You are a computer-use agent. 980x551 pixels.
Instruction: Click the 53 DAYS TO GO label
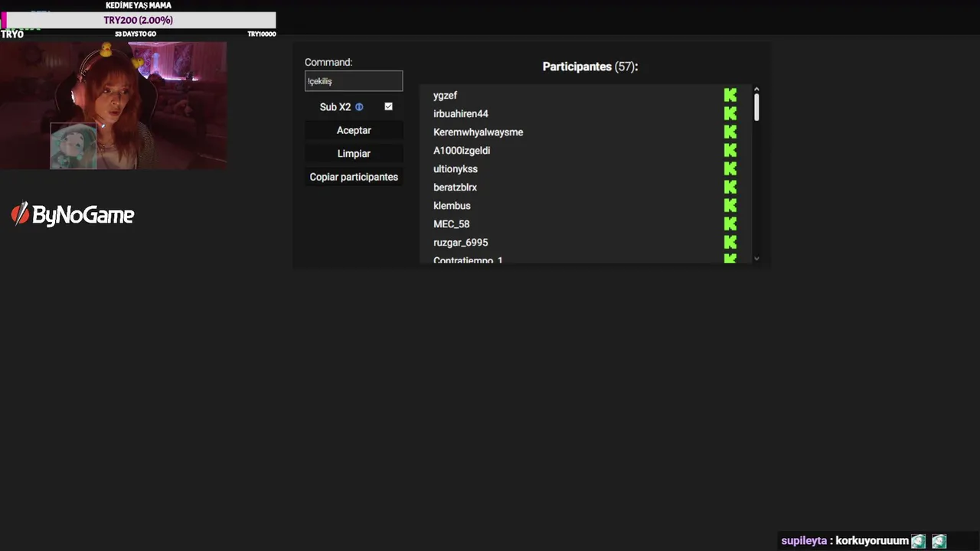(136, 34)
